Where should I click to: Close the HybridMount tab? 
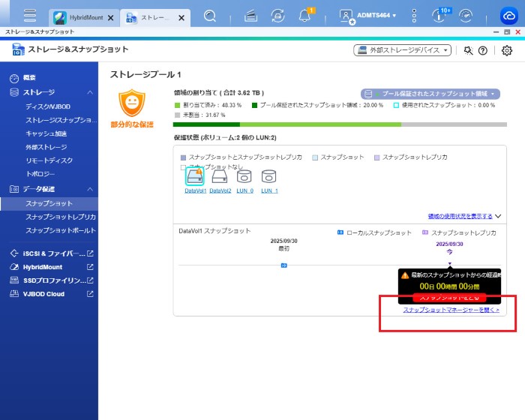coord(111,16)
